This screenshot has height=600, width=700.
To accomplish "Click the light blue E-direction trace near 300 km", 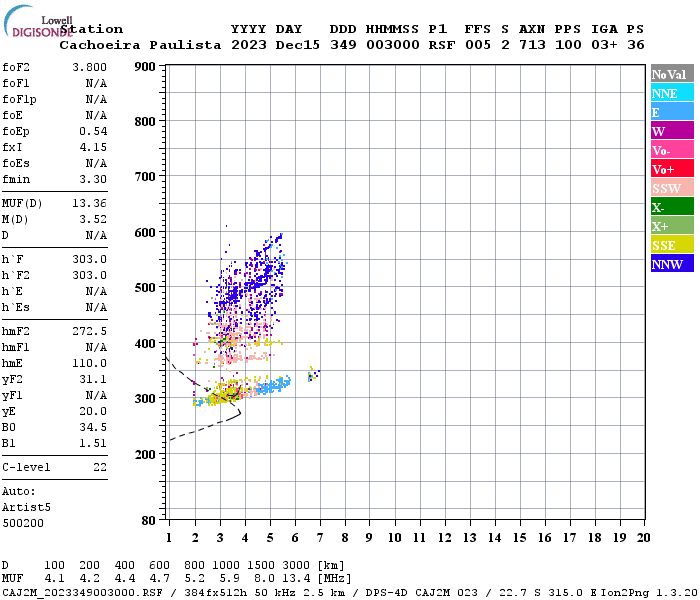I will 273,386.
